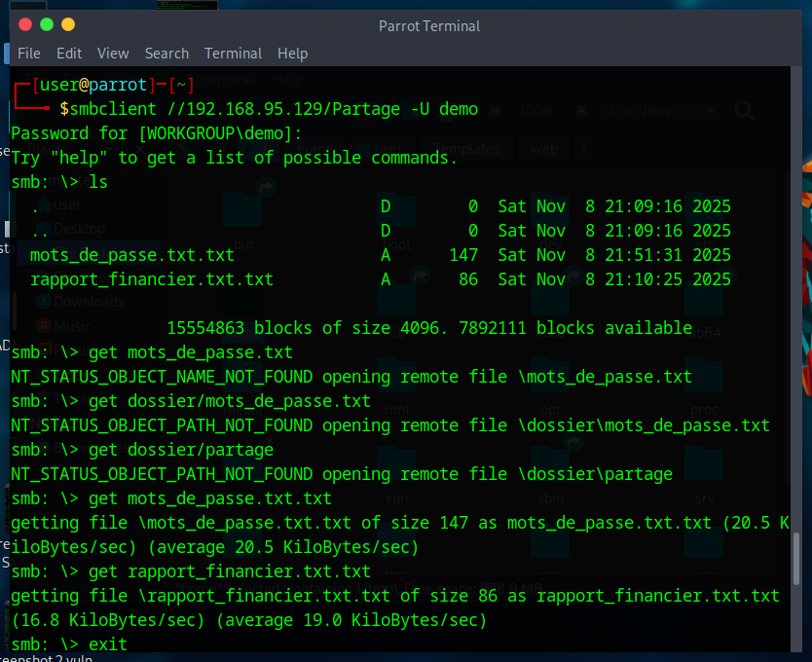Click the user@parrot prompt text
Screen dimensions: 812x662
click(x=93, y=85)
